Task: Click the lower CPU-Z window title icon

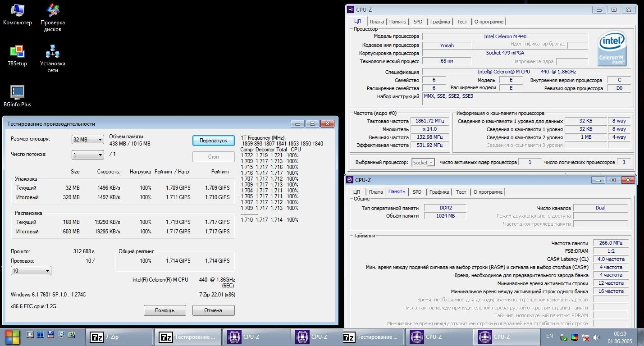Action: click(350, 180)
